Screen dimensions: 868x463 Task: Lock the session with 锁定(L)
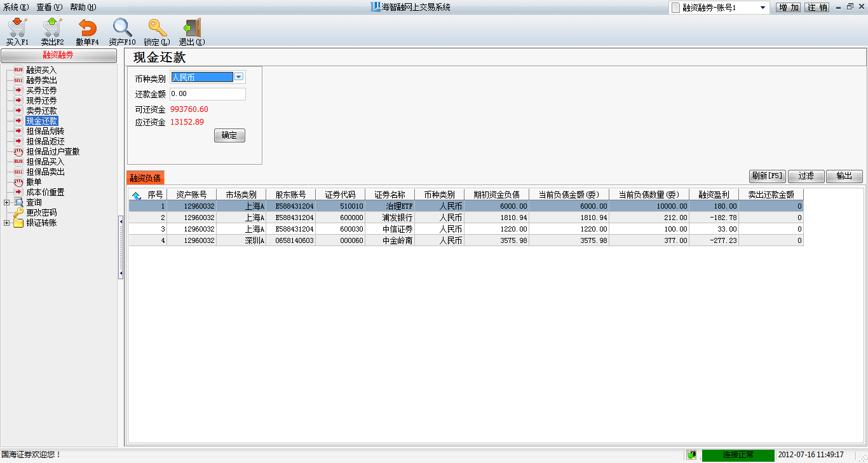(157, 32)
